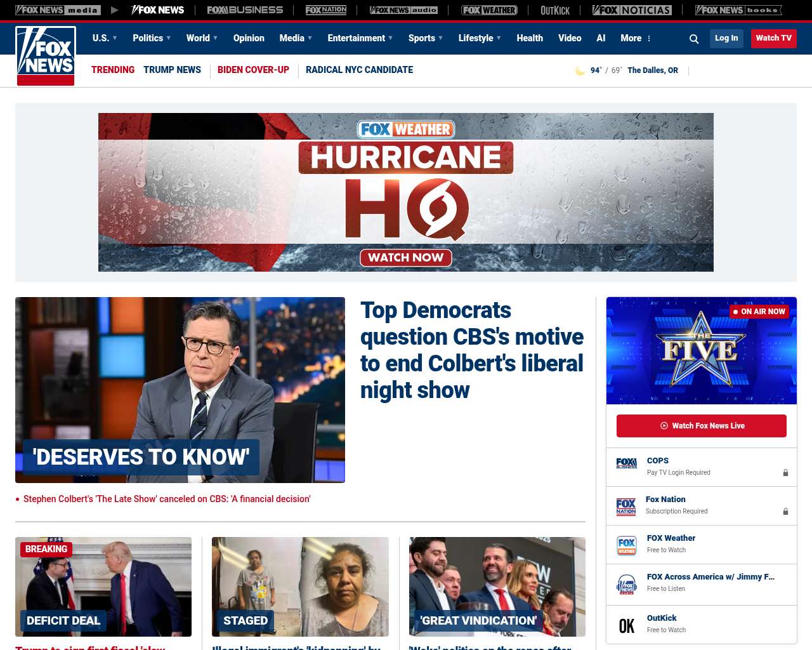Screen dimensions: 812x650
Task: Open the Colbert Late Show canceled related link
Action: (x=167, y=499)
